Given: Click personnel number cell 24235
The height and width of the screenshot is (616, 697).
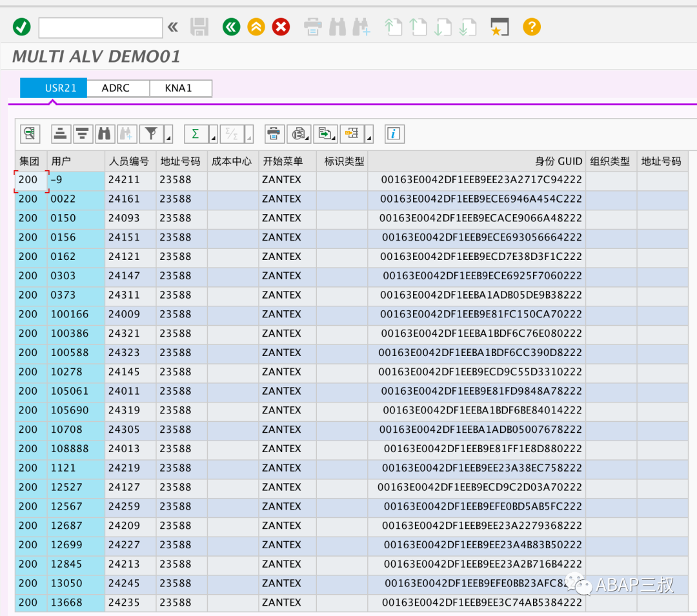Looking at the screenshot, I should click(x=130, y=602).
